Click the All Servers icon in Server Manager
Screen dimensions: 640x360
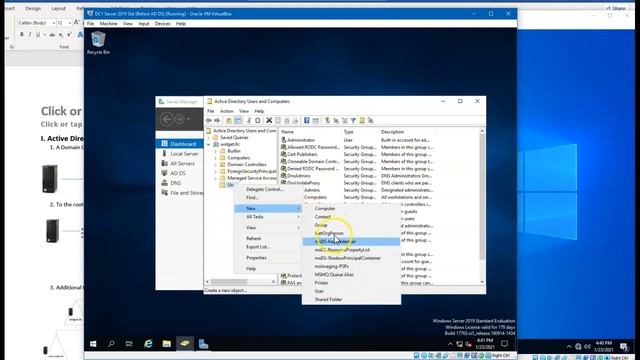pyautogui.click(x=164, y=163)
